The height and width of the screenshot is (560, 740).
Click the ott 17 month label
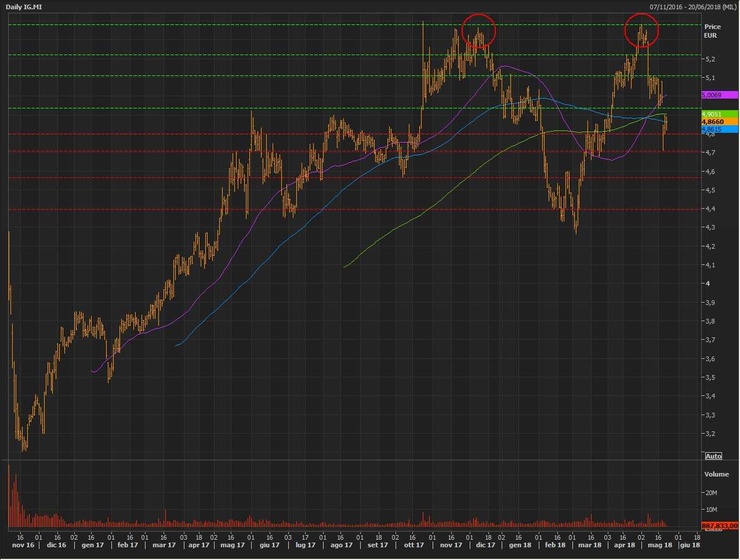tap(414, 545)
